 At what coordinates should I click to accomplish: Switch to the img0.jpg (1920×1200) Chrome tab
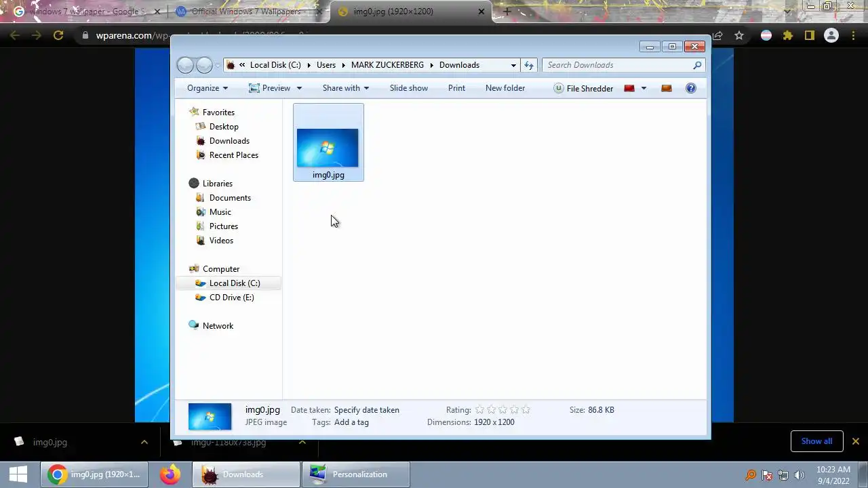click(x=411, y=12)
